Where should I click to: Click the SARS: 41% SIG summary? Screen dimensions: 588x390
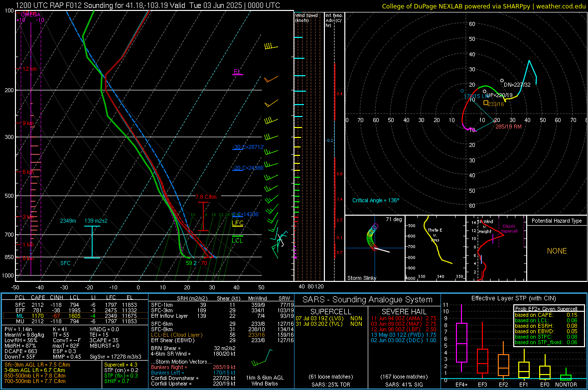pyautogui.click(x=404, y=385)
